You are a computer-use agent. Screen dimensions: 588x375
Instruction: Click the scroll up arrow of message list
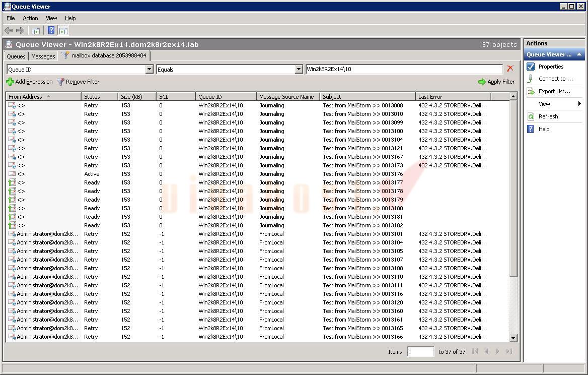coord(513,96)
